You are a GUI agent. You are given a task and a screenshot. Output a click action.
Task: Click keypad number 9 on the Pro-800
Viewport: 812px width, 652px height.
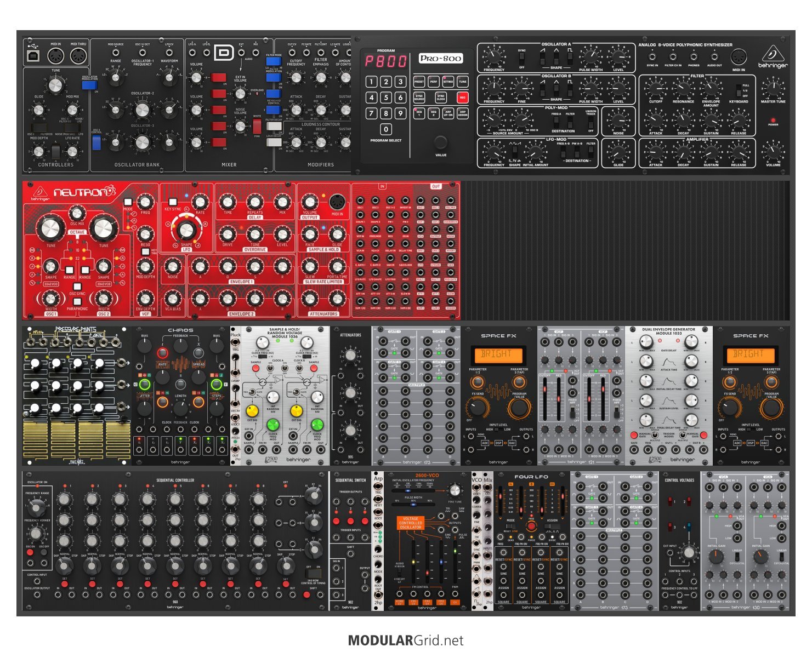pos(400,113)
